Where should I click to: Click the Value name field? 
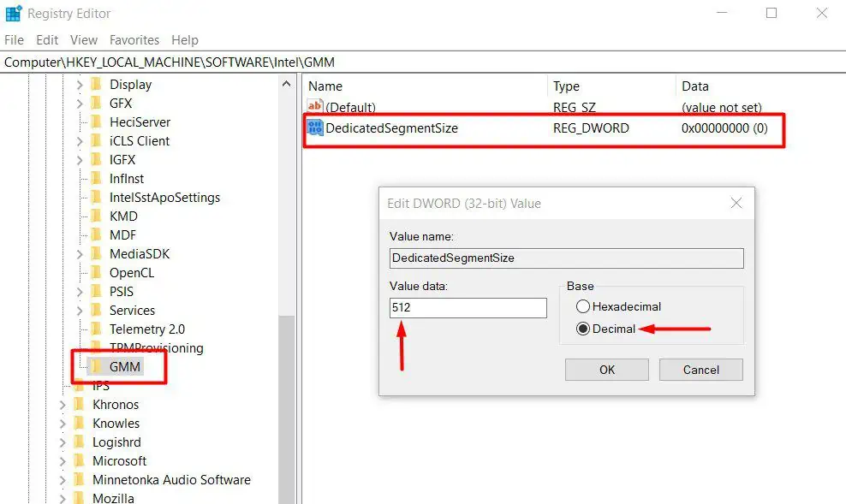point(567,258)
